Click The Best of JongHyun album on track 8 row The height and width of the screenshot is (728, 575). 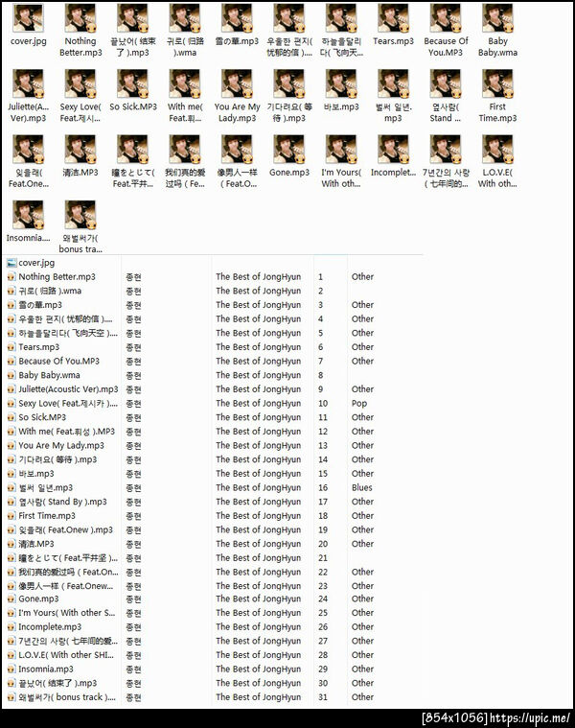pyautogui.click(x=259, y=375)
